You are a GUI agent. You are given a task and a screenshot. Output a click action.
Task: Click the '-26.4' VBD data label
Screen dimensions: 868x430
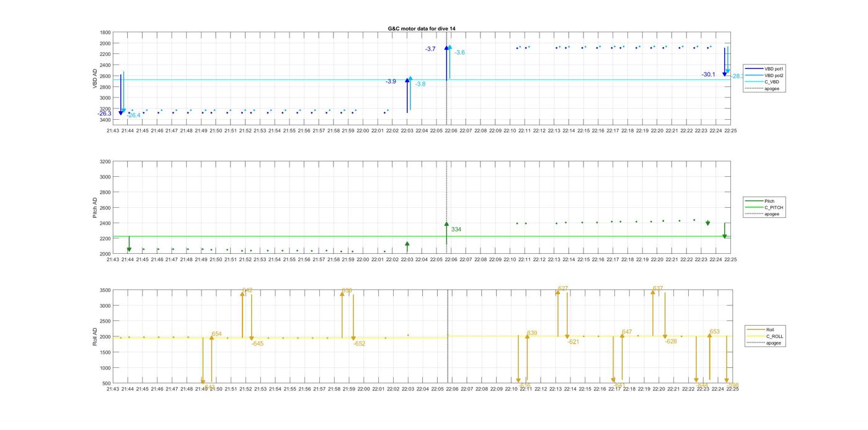pyautogui.click(x=133, y=115)
